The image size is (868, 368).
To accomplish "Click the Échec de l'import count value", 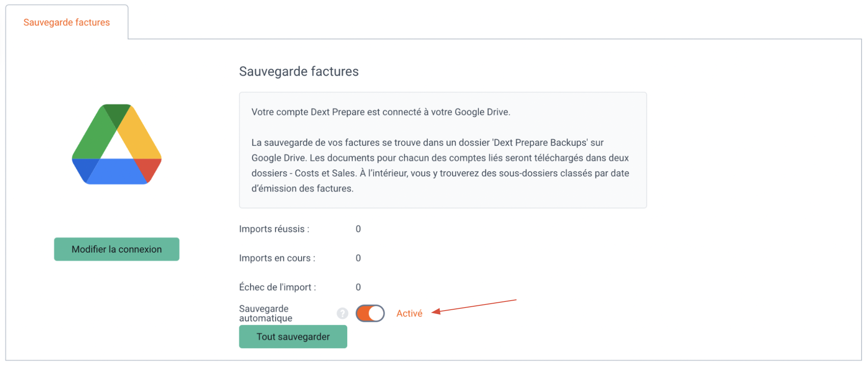I will pyautogui.click(x=358, y=287).
